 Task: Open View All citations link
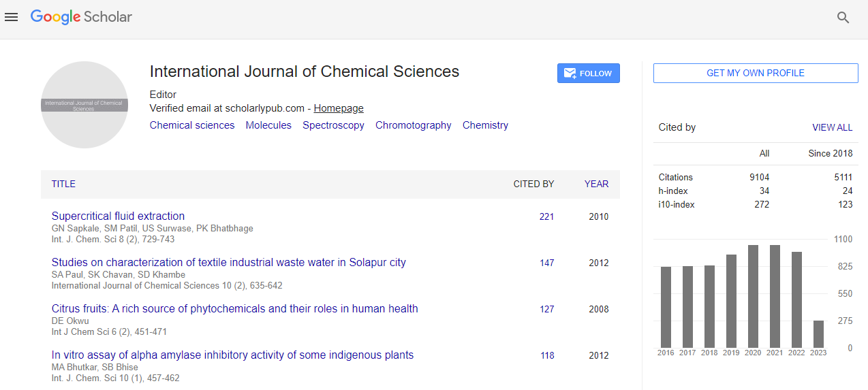pyautogui.click(x=832, y=127)
